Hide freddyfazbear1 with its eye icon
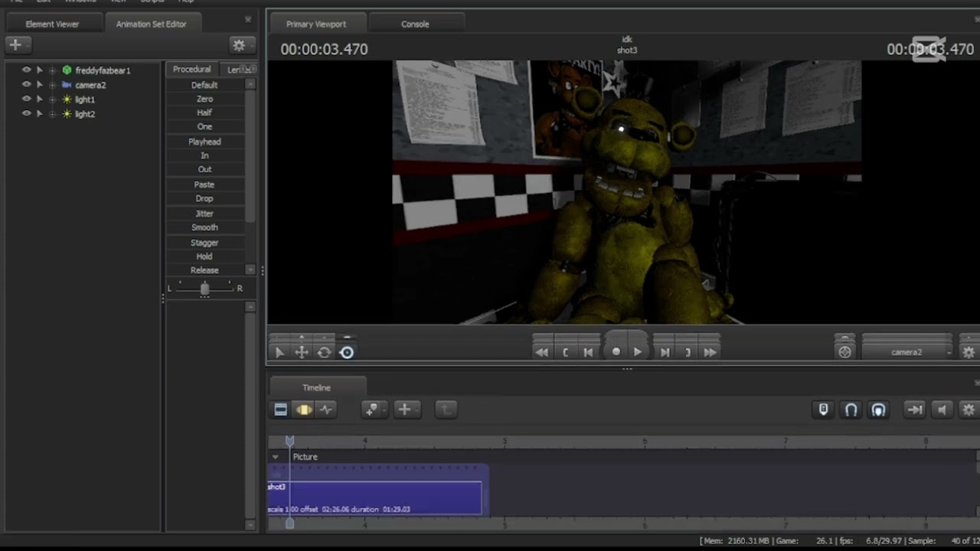This screenshot has width=980, height=551. point(26,70)
